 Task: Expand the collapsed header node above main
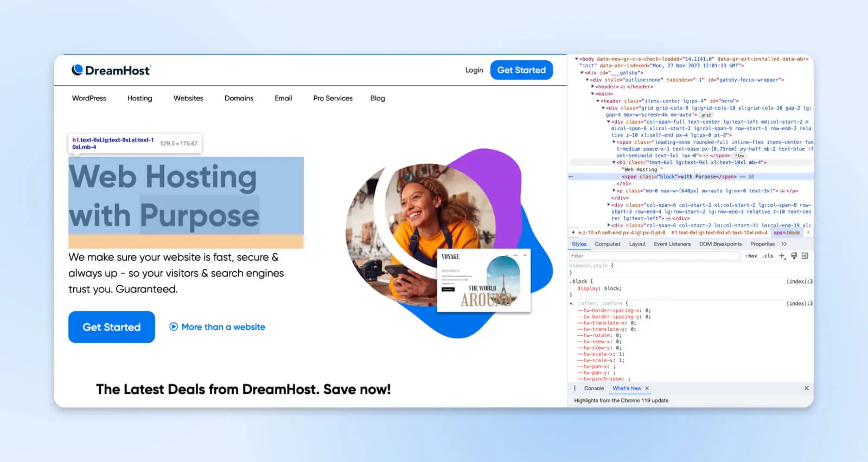[592, 87]
